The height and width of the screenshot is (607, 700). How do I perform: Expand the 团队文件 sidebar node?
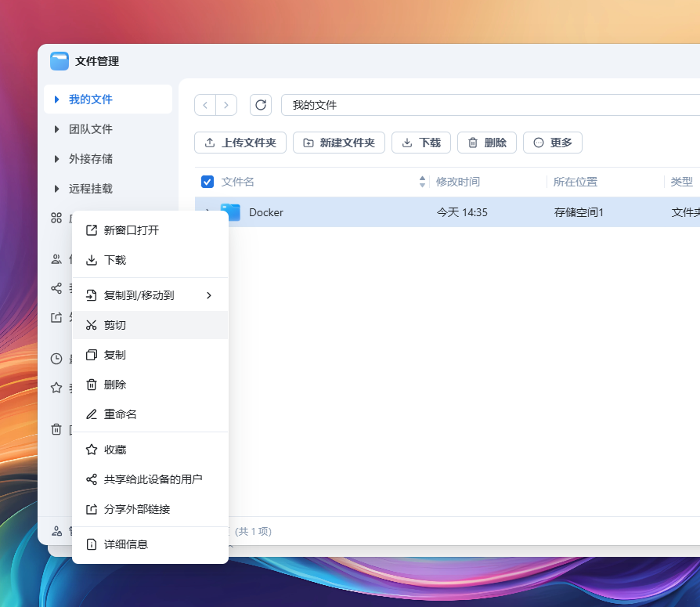pyautogui.click(x=56, y=129)
